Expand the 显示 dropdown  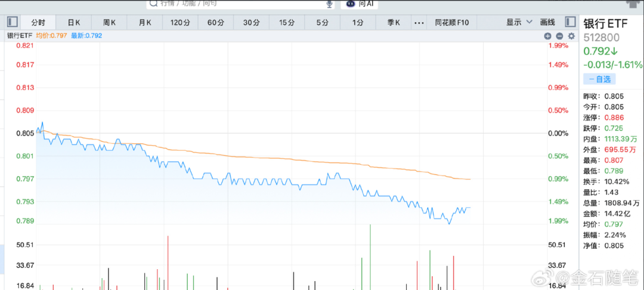click(519, 22)
